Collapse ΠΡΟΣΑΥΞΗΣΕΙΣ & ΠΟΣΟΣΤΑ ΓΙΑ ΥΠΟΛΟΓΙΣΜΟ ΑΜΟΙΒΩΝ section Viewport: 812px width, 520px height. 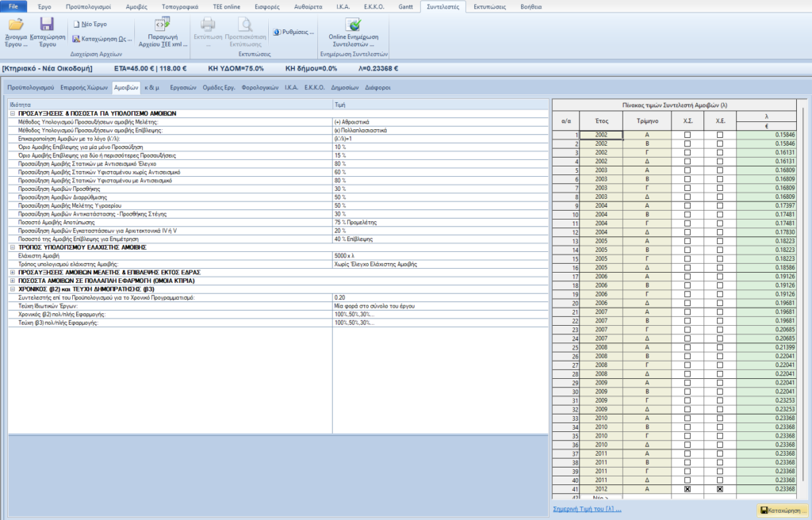(12, 113)
